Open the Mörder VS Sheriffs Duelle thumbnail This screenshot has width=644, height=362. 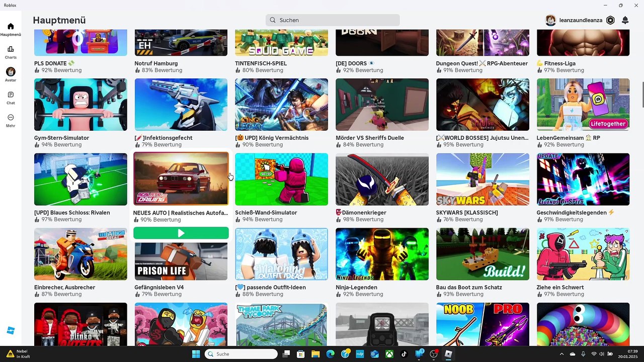tap(382, 105)
